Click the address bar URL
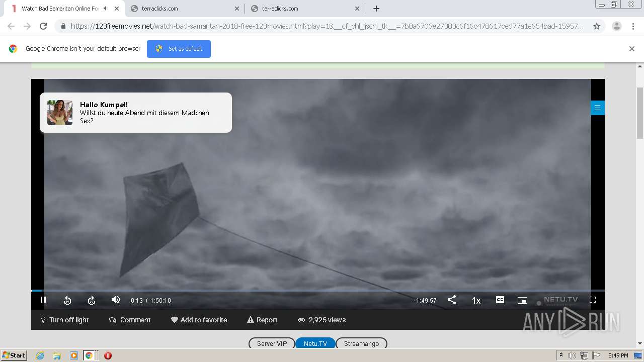This screenshot has height=362, width=644. [x=327, y=26]
